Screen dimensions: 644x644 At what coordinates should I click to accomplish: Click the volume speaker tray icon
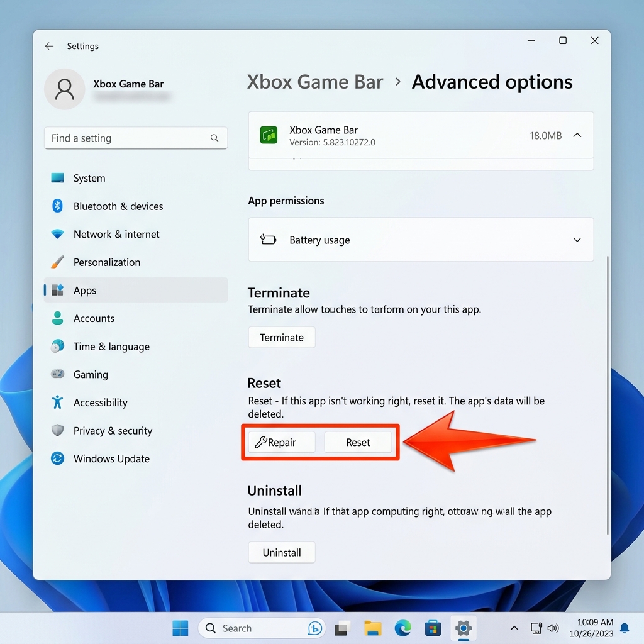(x=553, y=628)
